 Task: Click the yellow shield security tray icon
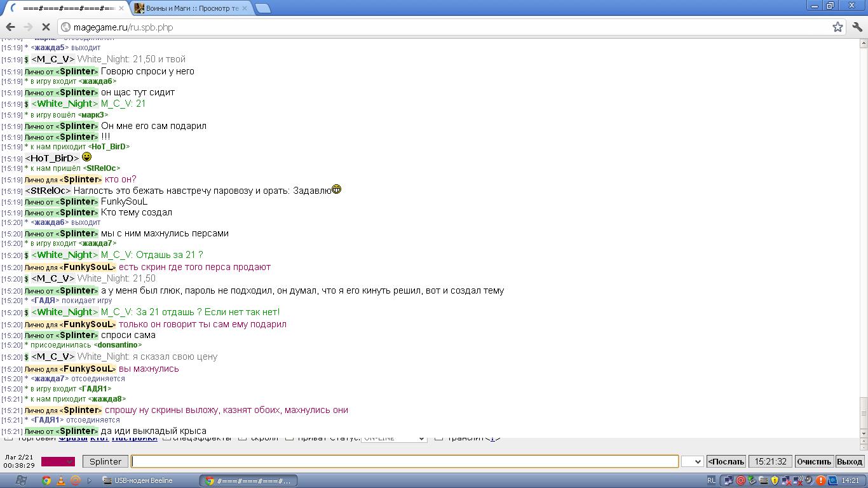pos(775,481)
